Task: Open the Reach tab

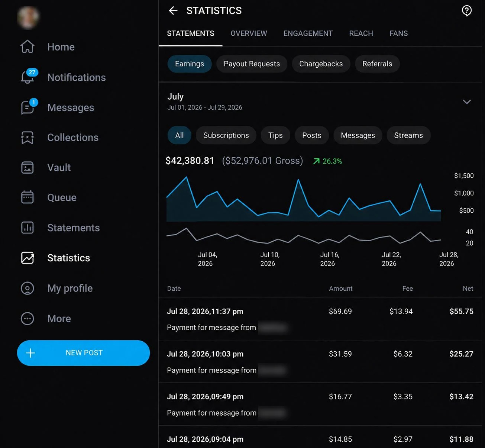Action: (x=361, y=33)
